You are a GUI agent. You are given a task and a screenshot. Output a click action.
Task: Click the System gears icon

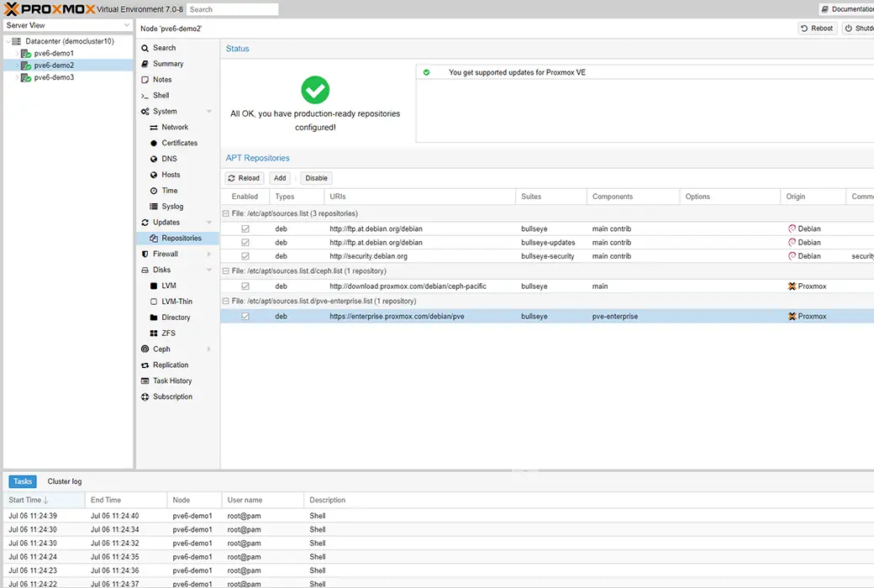point(145,112)
